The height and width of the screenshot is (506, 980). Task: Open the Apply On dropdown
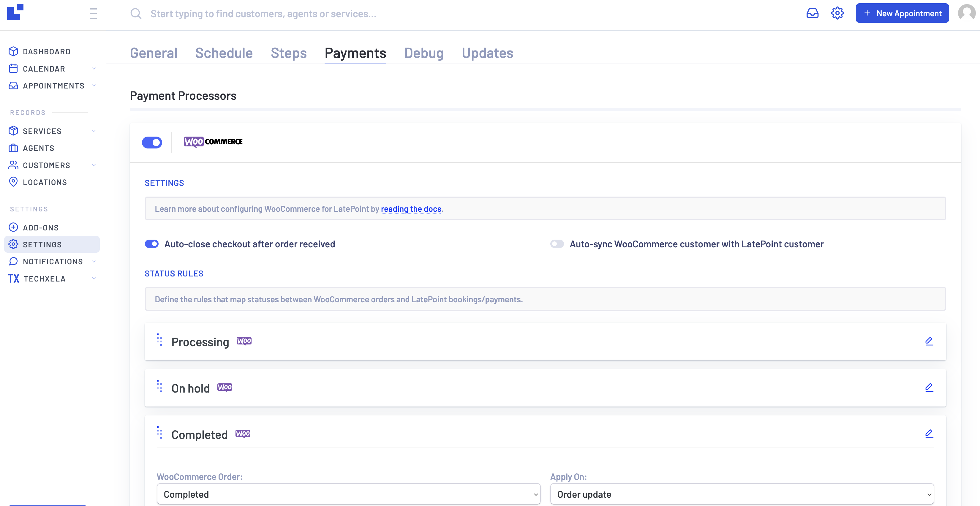coord(742,494)
